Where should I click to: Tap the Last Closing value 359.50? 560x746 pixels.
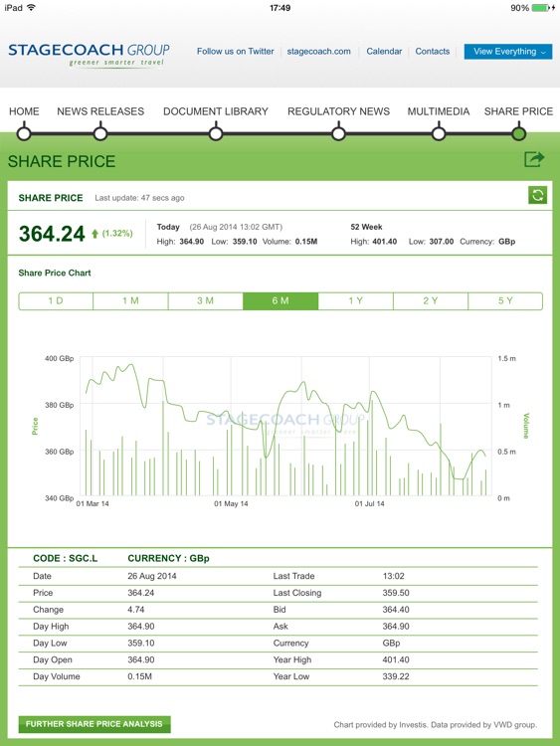pyautogui.click(x=396, y=593)
